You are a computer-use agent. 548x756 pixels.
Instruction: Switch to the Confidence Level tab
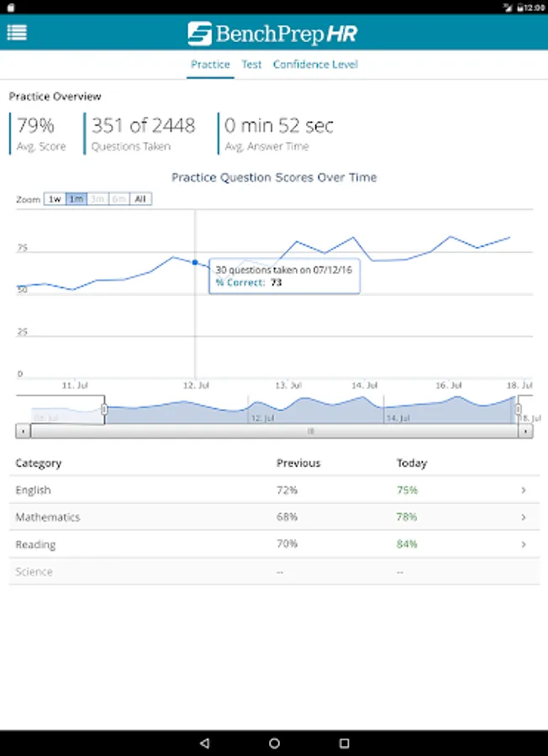click(x=315, y=64)
